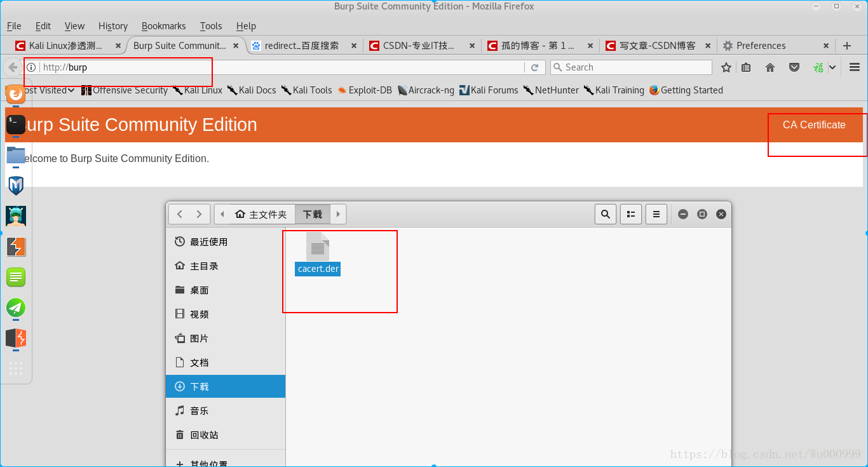Bookmark this page with the star icon
868x467 pixels.
[x=726, y=67]
